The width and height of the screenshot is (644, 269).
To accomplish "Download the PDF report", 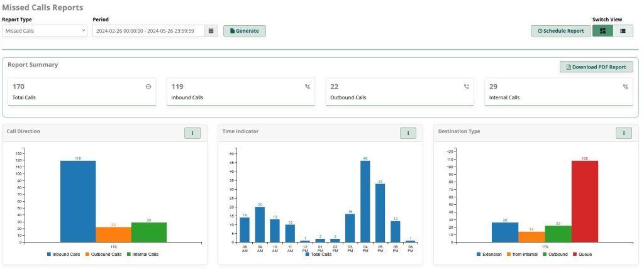I will (596, 67).
